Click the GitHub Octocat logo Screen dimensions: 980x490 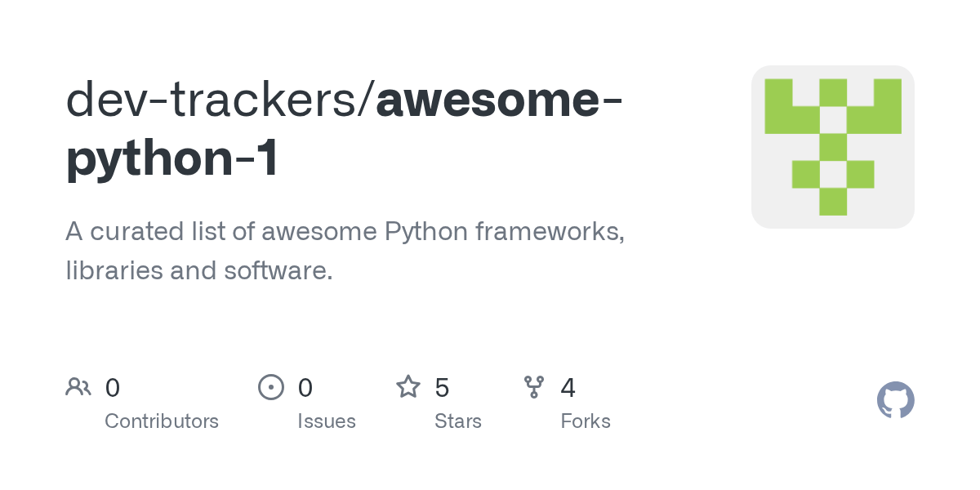(895, 400)
